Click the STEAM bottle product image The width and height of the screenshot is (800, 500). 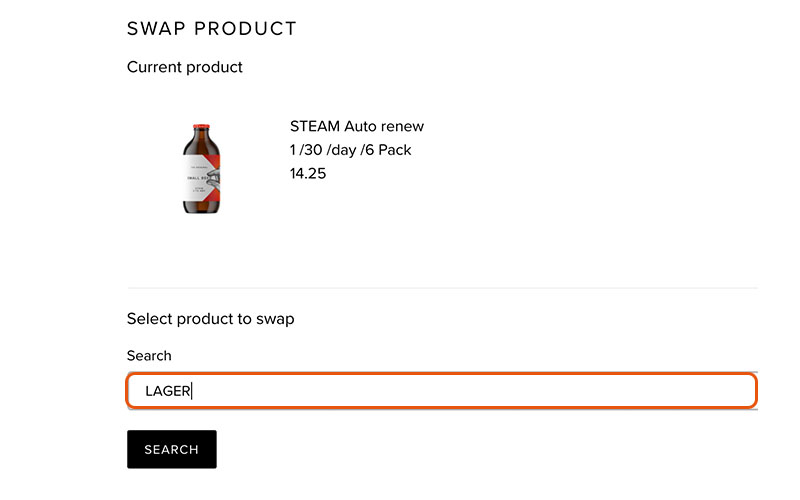202,168
